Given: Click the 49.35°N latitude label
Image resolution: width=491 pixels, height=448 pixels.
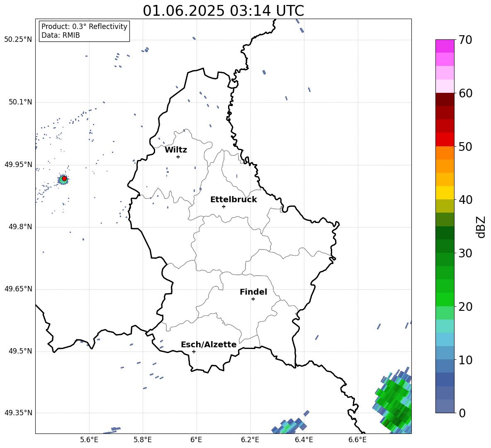Looking at the screenshot, I should 18,413.
